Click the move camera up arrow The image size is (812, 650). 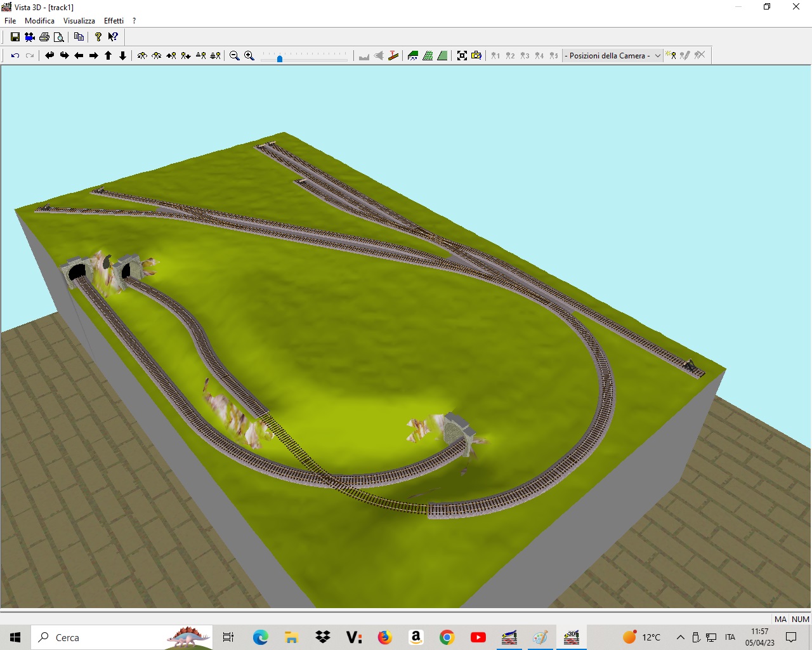[x=108, y=56]
